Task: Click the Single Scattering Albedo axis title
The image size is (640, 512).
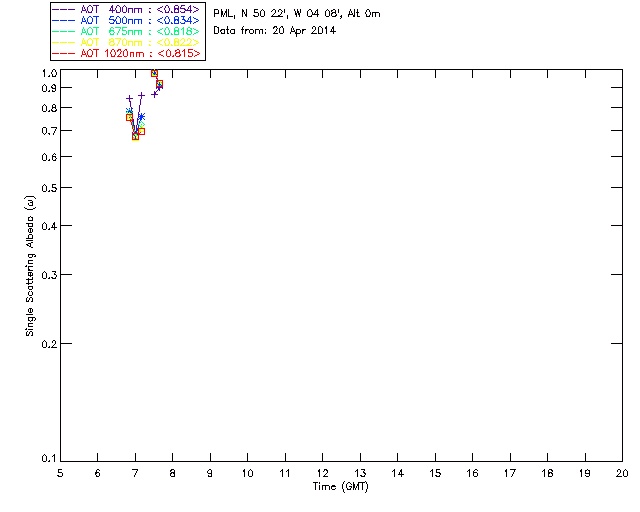Action: pos(30,266)
